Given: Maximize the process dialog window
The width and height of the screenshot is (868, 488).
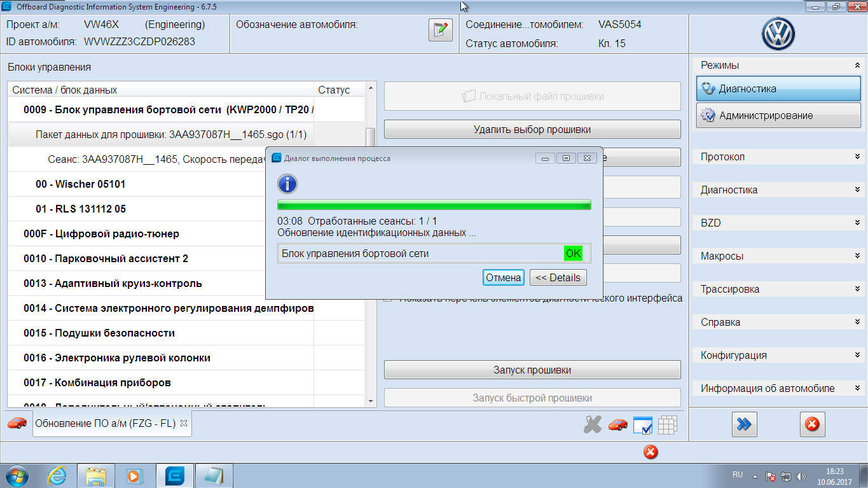Looking at the screenshot, I should click(566, 158).
